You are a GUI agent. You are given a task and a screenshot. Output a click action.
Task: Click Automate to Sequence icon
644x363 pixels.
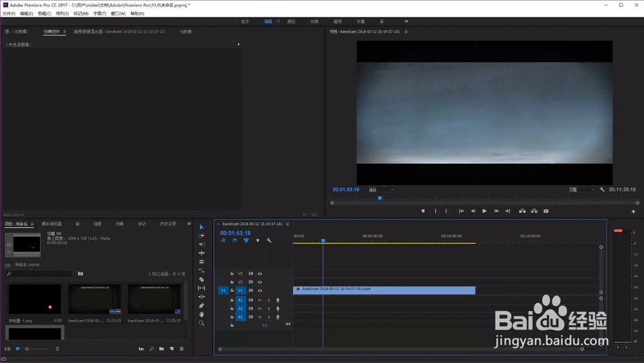tap(141, 349)
